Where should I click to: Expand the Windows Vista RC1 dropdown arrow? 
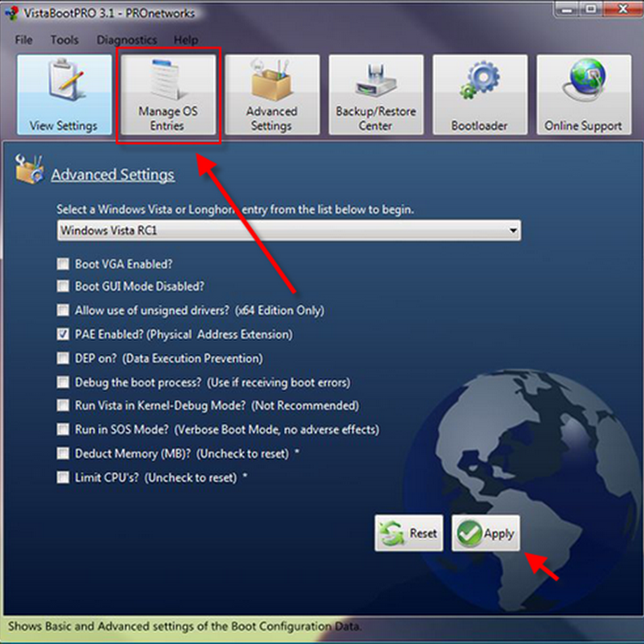(x=513, y=230)
